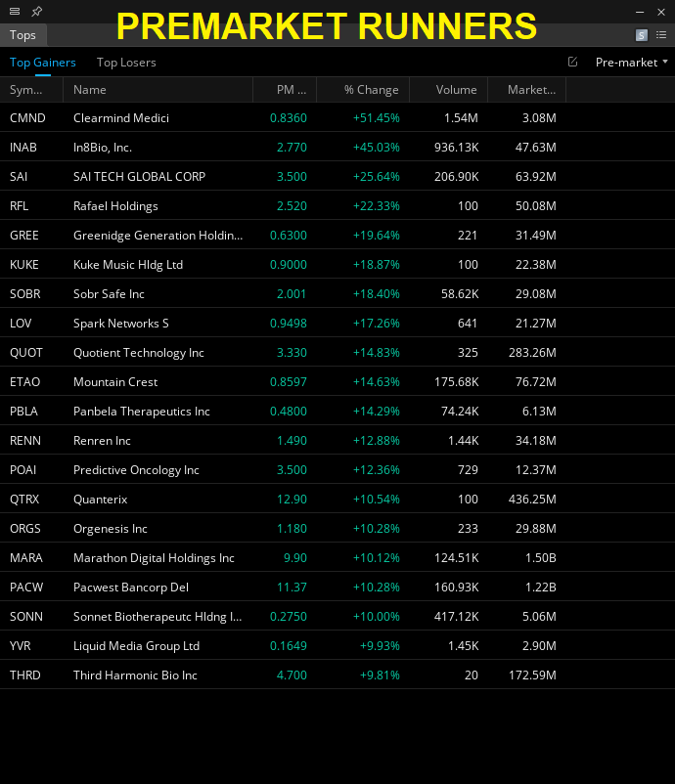This screenshot has height=784, width=675.
Task: Click the Quanterix name cell
Action: [x=101, y=500]
